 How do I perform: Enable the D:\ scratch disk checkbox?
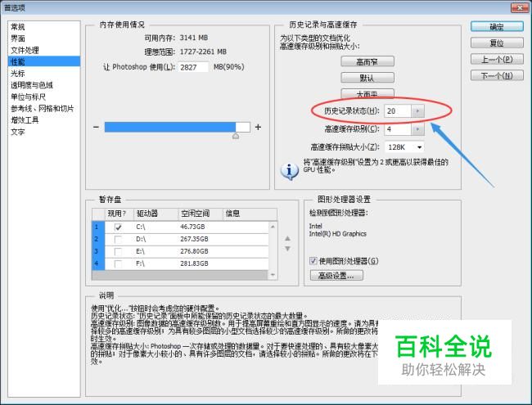click(x=118, y=239)
